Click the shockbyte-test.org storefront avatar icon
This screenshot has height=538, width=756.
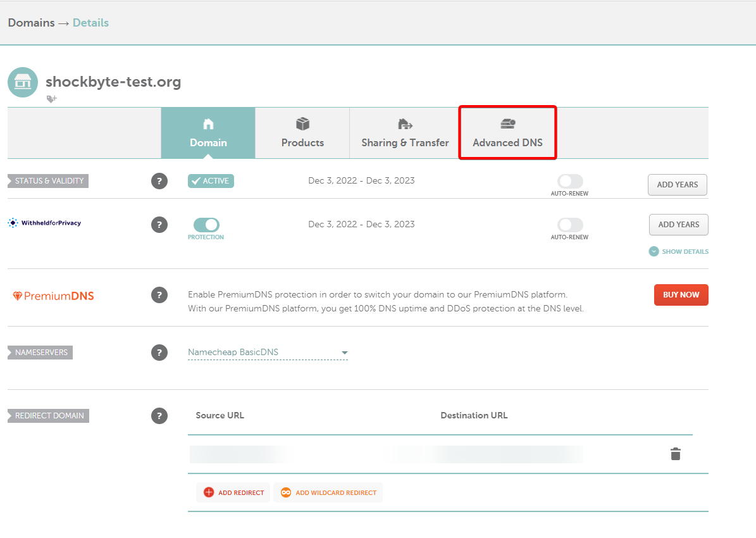coord(22,82)
